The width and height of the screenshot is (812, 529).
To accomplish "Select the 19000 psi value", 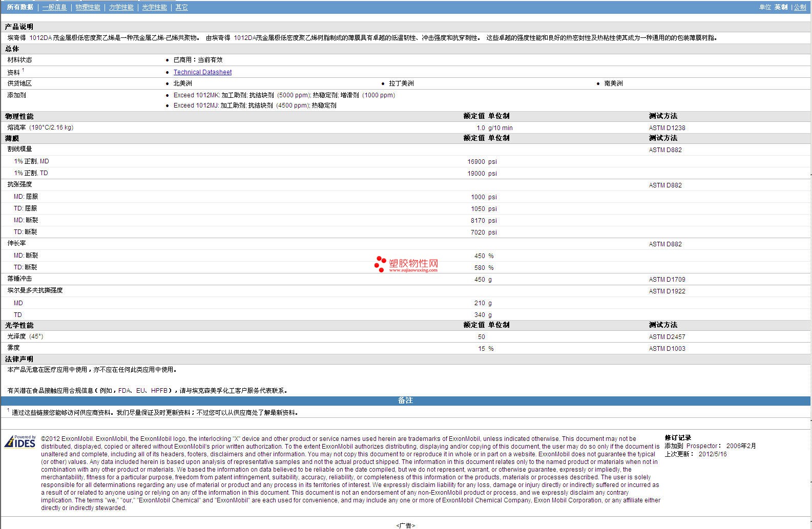I will point(482,174).
